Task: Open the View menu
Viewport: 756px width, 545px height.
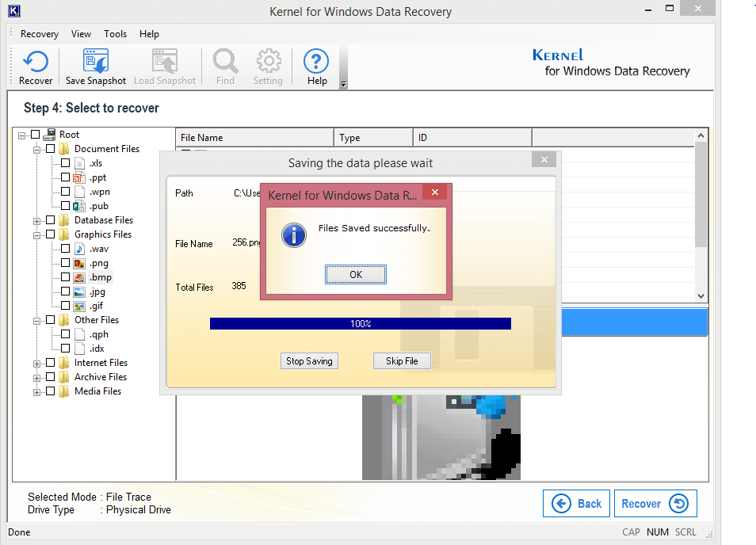Action: tap(81, 34)
